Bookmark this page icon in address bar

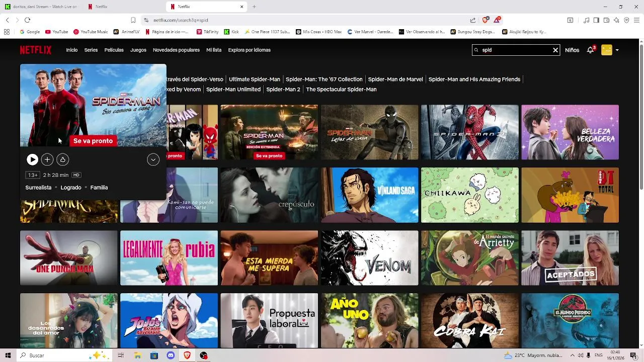133,20
